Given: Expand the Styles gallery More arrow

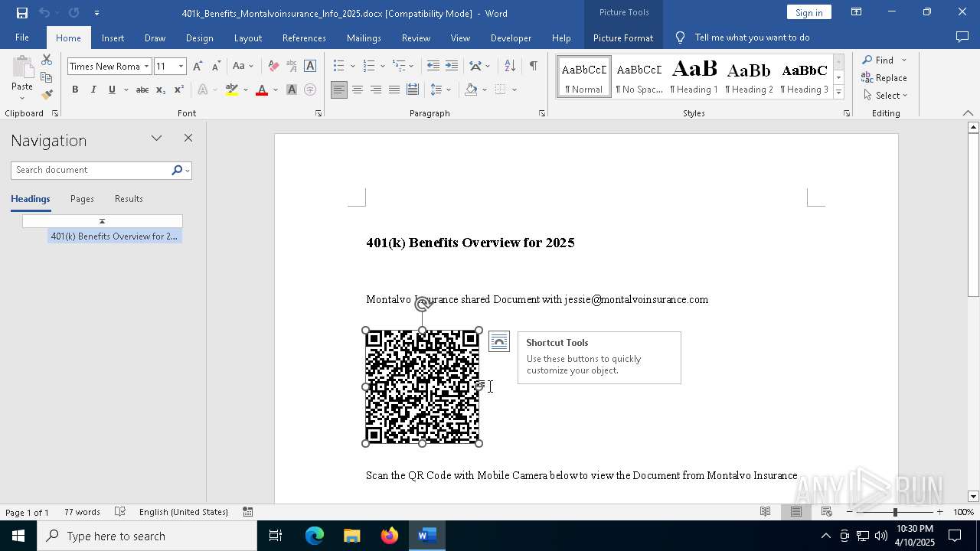Looking at the screenshot, I should (x=838, y=93).
